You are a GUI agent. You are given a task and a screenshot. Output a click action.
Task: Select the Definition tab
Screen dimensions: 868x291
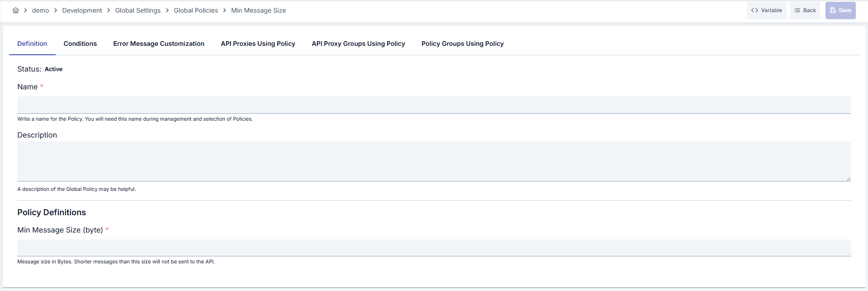tap(32, 44)
